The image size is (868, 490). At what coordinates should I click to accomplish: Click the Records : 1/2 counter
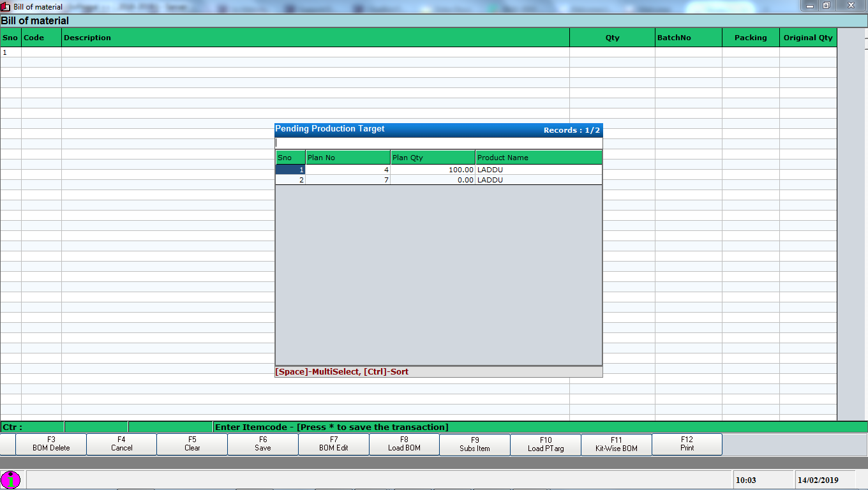571,130
